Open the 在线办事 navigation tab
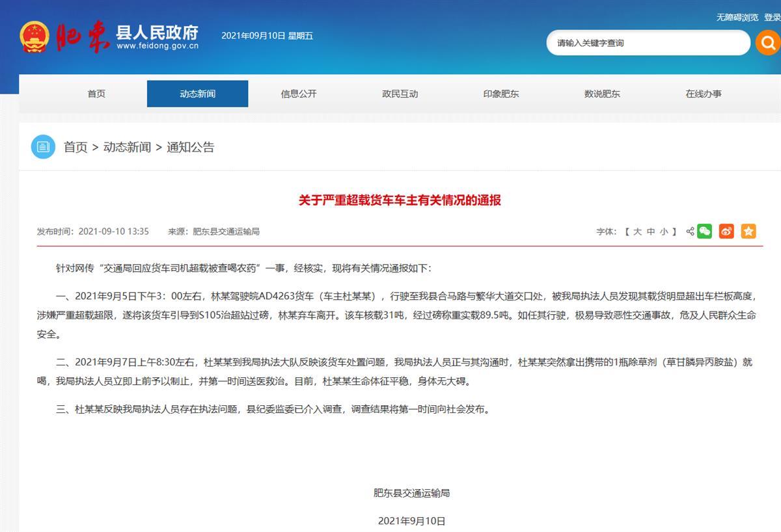Screen dimensions: 781x532 [x=703, y=94]
